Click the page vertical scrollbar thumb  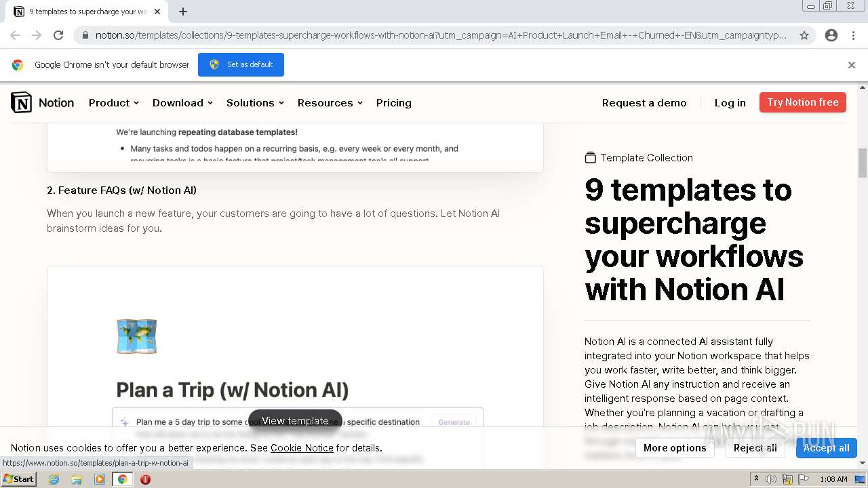[x=863, y=163]
